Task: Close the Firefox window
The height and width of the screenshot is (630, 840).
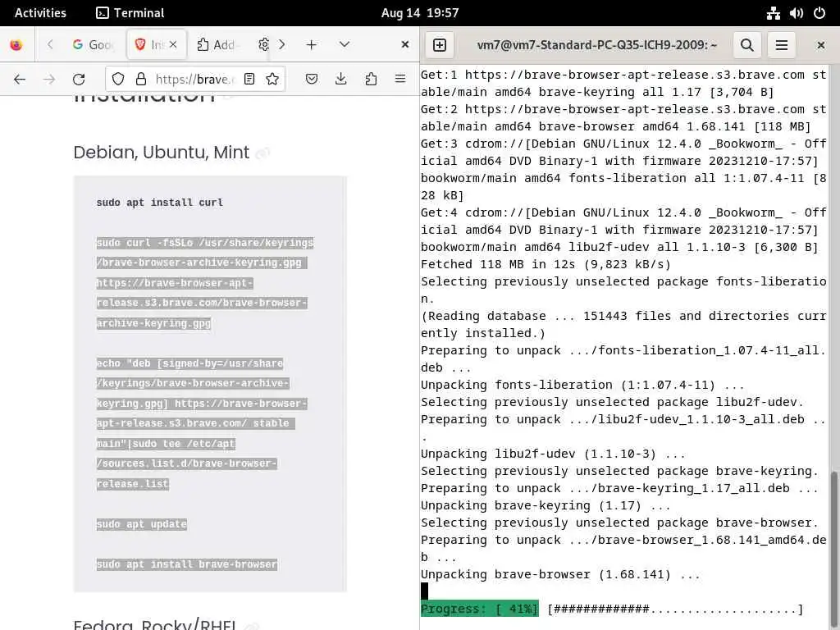Action: (405, 44)
